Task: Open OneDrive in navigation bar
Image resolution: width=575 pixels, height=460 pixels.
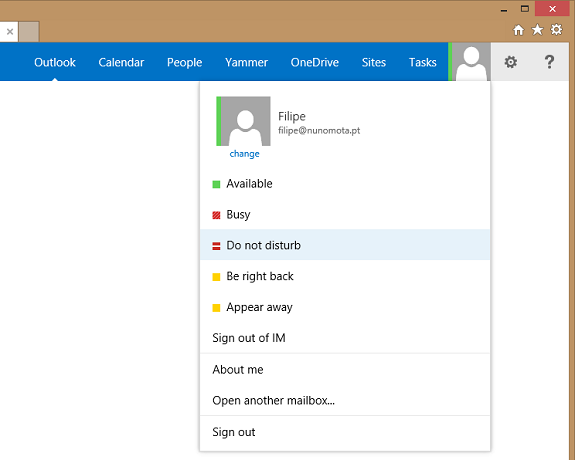Action: point(315,62)
